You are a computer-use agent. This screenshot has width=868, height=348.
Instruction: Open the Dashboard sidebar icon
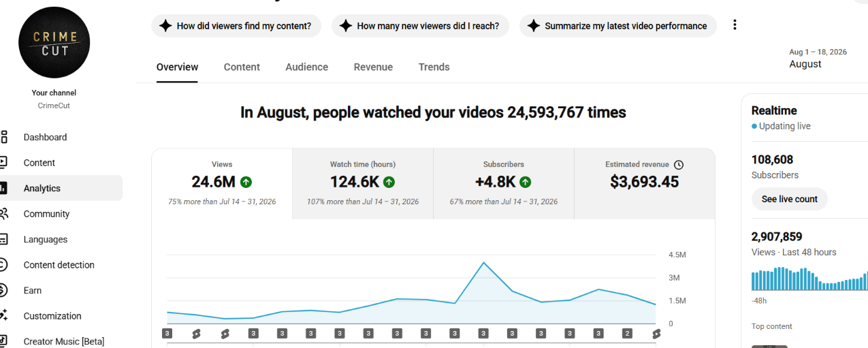click(3, 137)
